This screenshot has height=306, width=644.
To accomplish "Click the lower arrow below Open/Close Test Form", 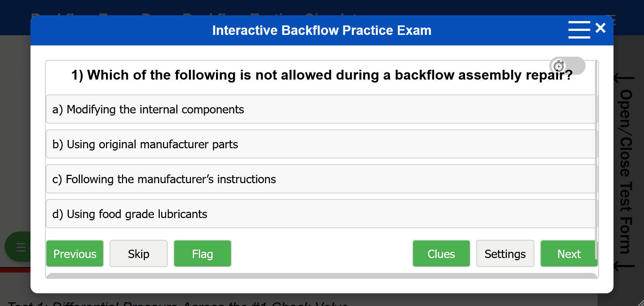I will point(624,266).
